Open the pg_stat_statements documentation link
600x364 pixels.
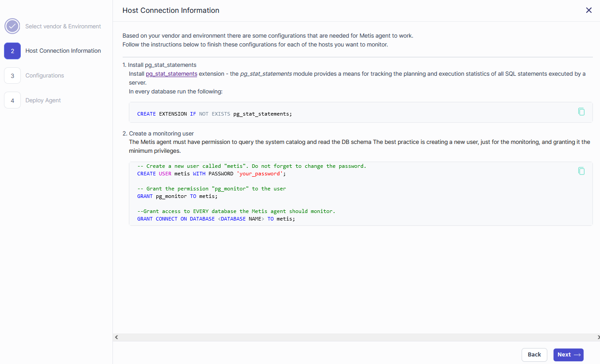click(x=171, y=74)
